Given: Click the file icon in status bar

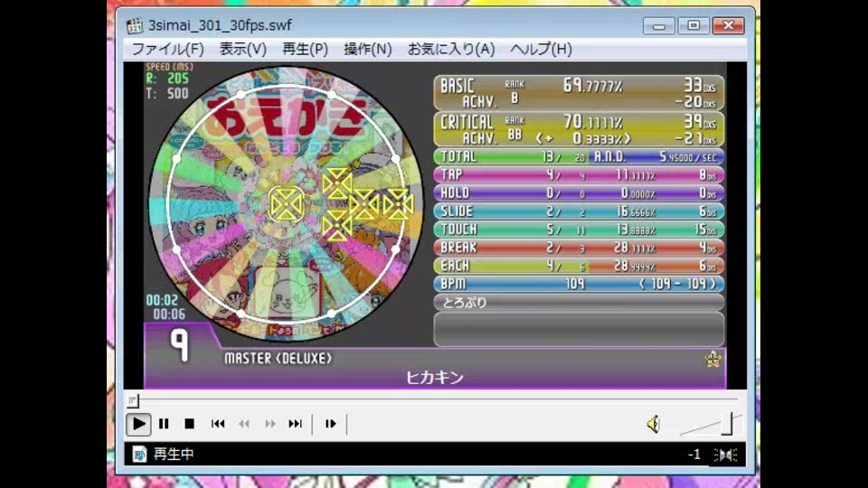Looking at the screenshot, I should (139, 455).
